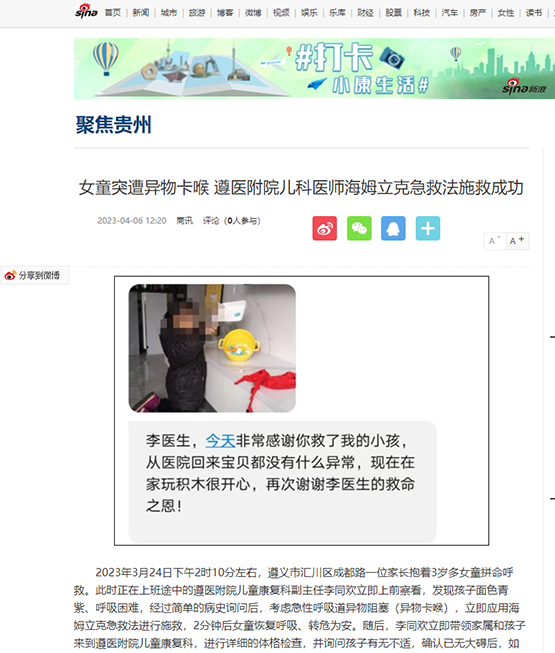Image resolution: width=555 pixels, height=653 pixels.
Task: Share article via blue QQ icon
Action: pyautogui.click(x=393, y=228)
